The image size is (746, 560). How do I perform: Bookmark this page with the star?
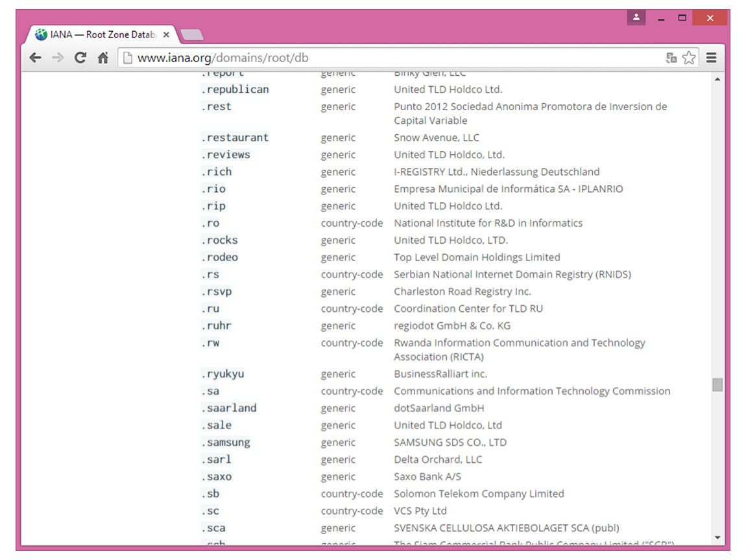(688, 58)
